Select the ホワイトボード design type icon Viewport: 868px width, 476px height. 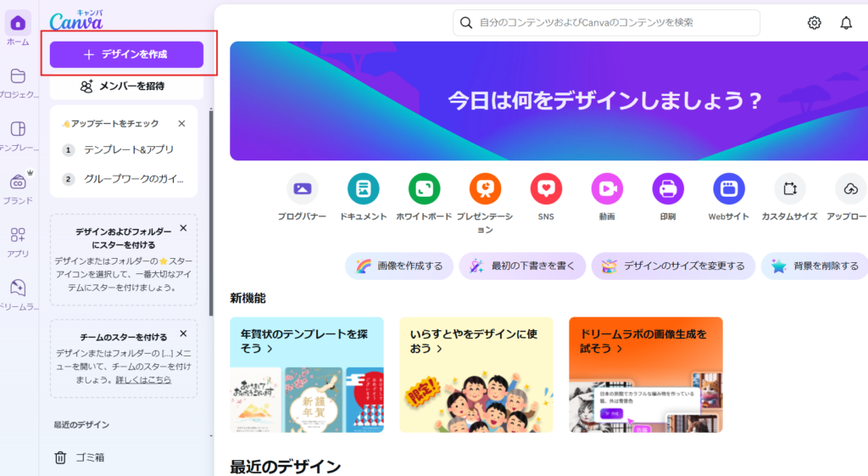[424, 189]
